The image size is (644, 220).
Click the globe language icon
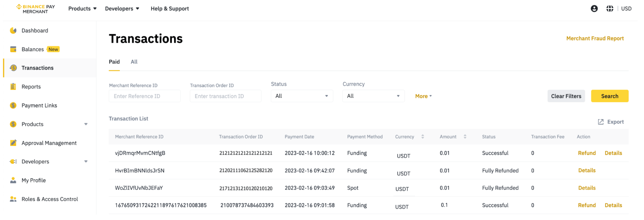pyautogui.click(x=609, y=9)
